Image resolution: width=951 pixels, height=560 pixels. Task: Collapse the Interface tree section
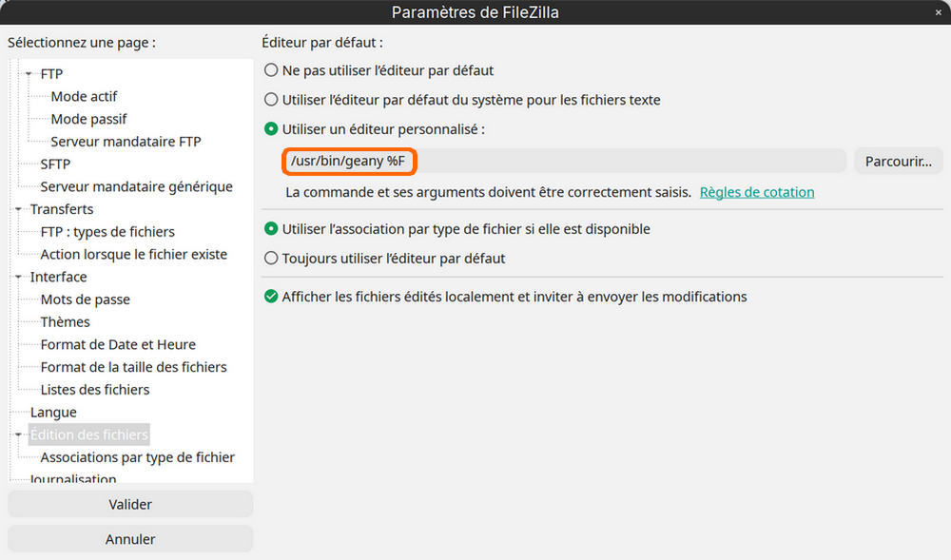point(18,278)
